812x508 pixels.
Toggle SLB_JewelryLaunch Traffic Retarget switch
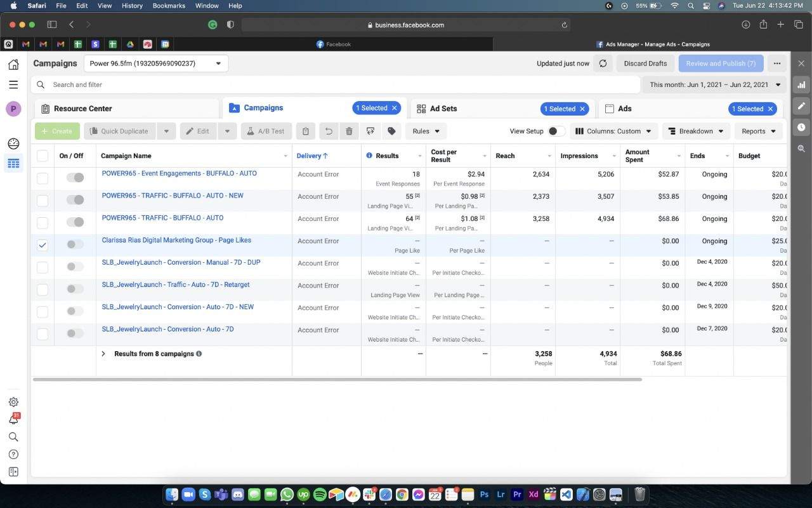(75, 289)
